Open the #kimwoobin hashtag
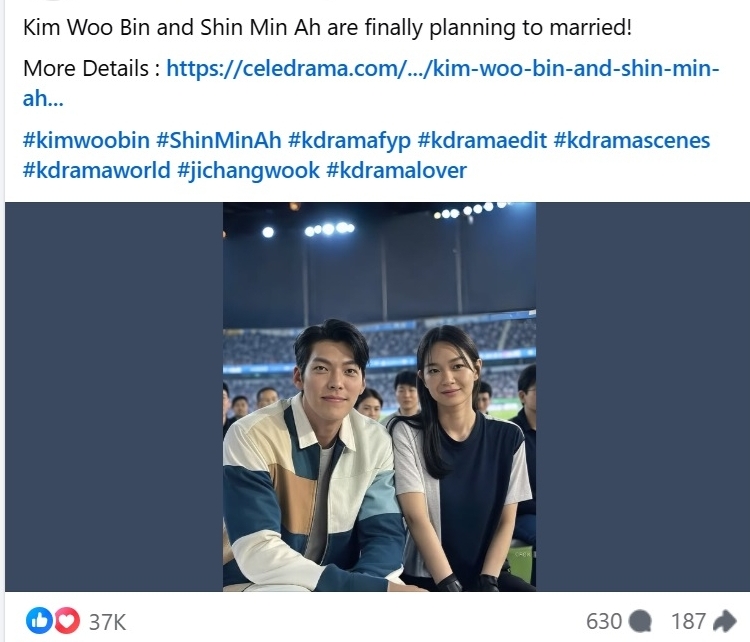 point(86,140)
